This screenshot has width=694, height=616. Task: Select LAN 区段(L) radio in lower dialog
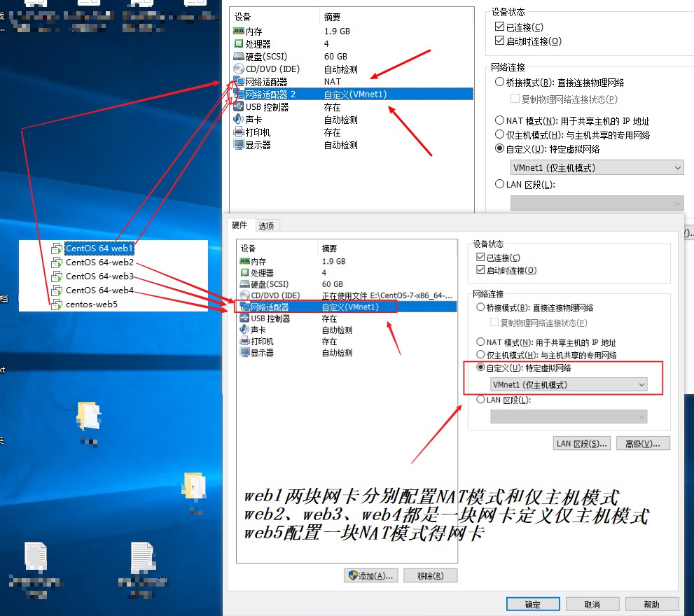pyautogui.click(x=480, y=399)
